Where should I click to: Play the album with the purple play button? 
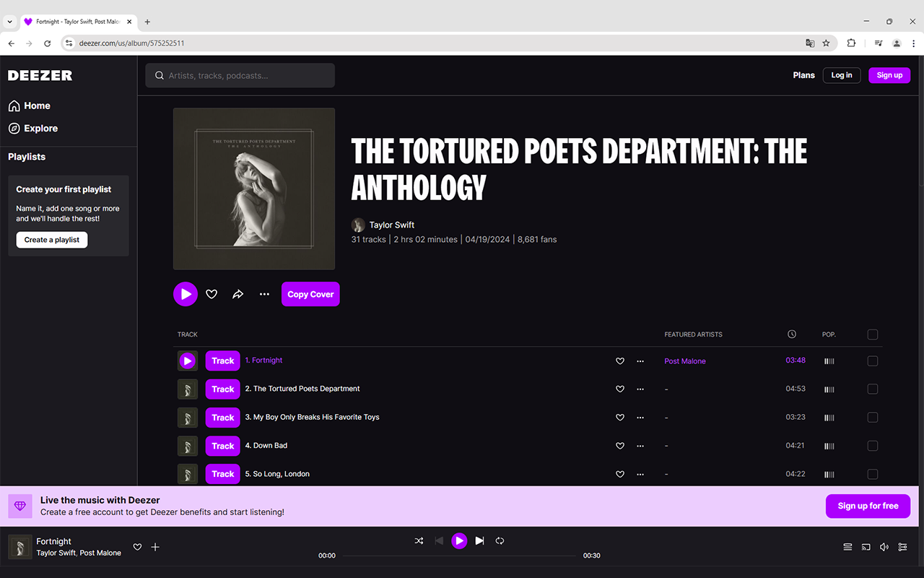186,294
